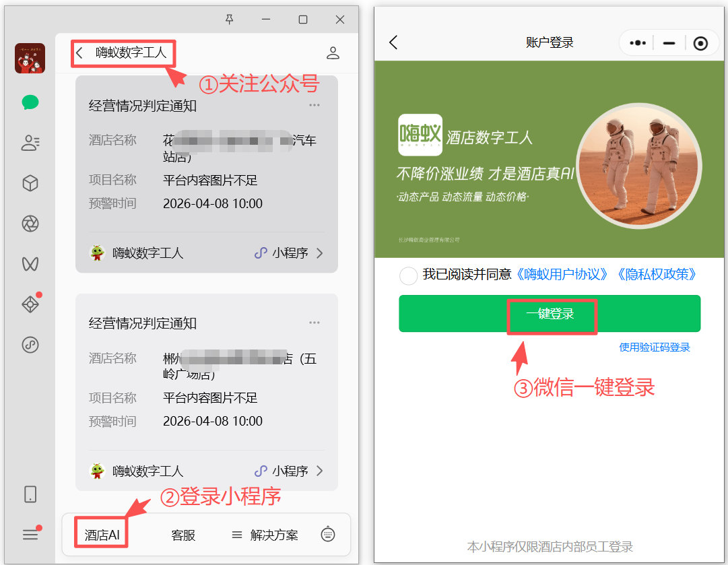Screen dimensions: 728x565
Task: Expand the 解决方案 menu
Action: tap(265, 535)
